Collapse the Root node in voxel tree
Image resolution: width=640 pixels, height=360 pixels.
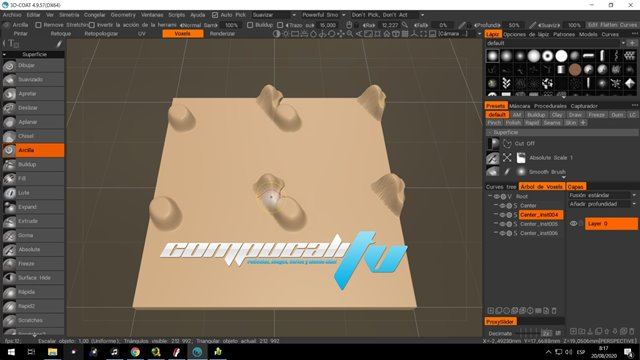pos(490,196)
